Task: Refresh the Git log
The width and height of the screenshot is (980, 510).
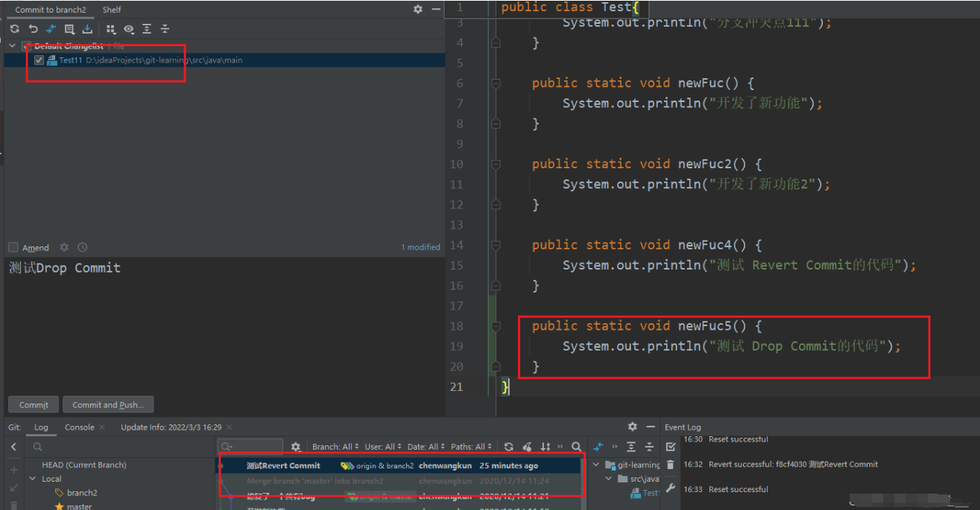Action: 508,447
